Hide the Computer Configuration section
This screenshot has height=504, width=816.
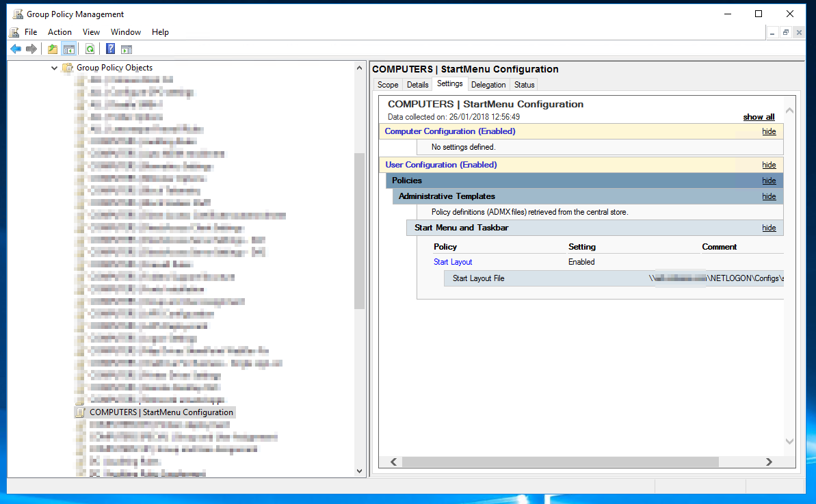click(769, 131)
